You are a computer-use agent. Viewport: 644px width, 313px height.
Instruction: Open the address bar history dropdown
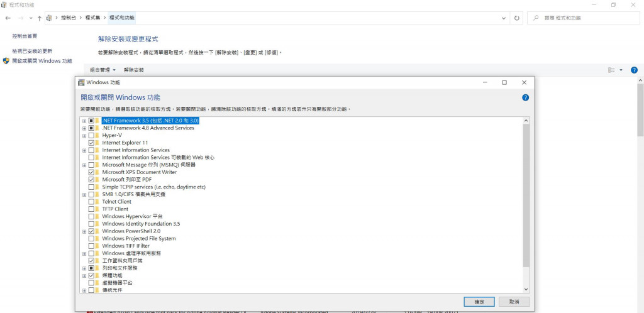[x=504, y=18]
